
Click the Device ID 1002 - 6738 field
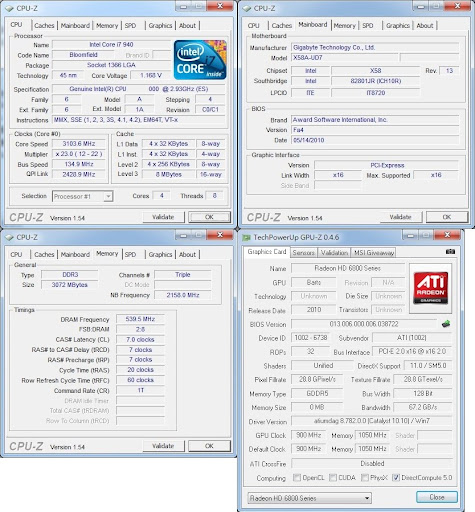310,338
